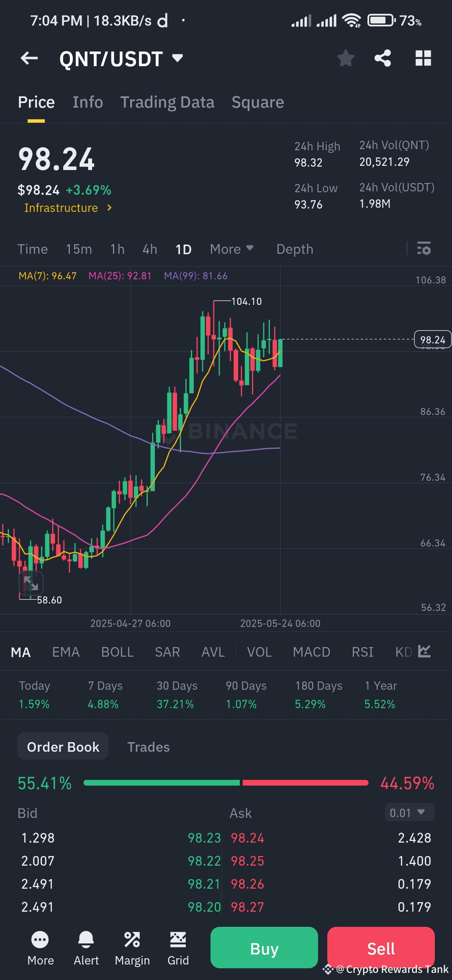Open the indicator chart settings icon
Image resolution: width=452 pixels, height=980 pixels.
coord(424,651)
